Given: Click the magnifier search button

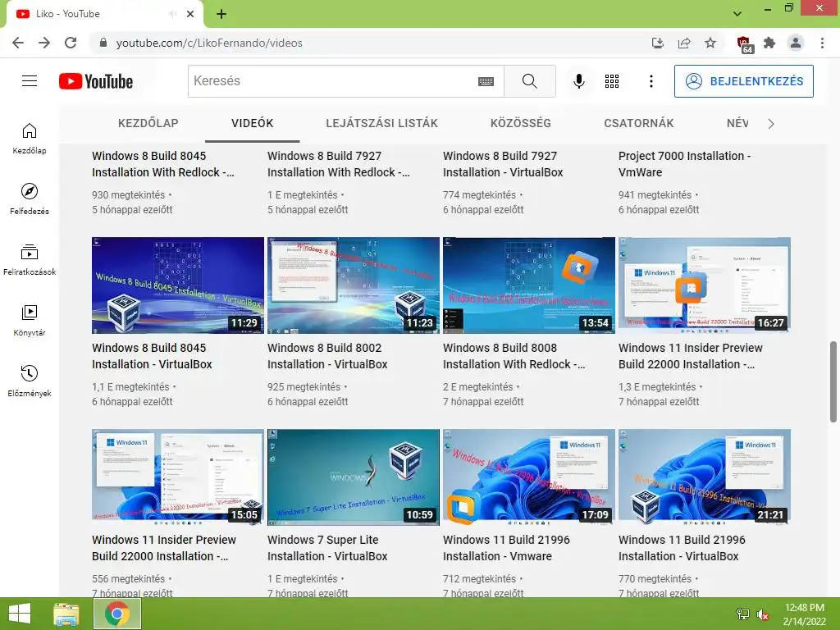Looking at the screenshot, I should (x=530, y=81).
